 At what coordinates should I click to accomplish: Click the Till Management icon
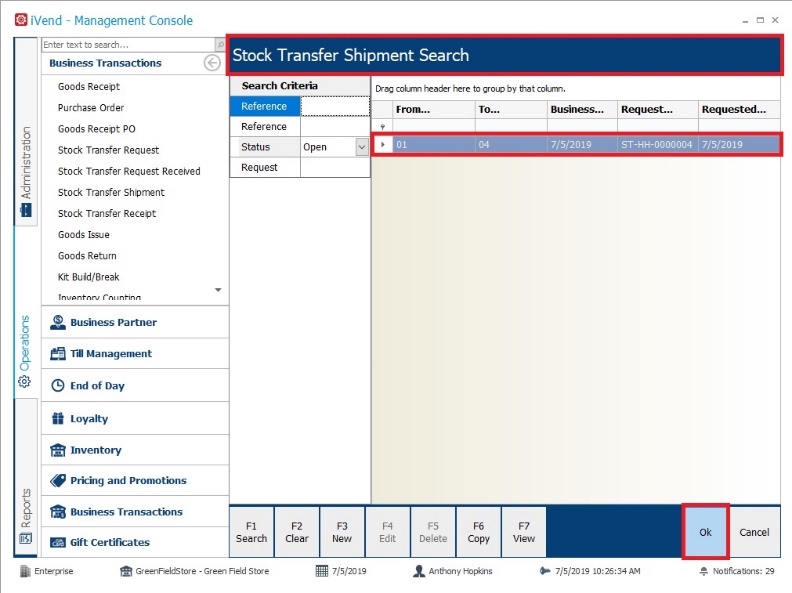[x=58, y=354]
